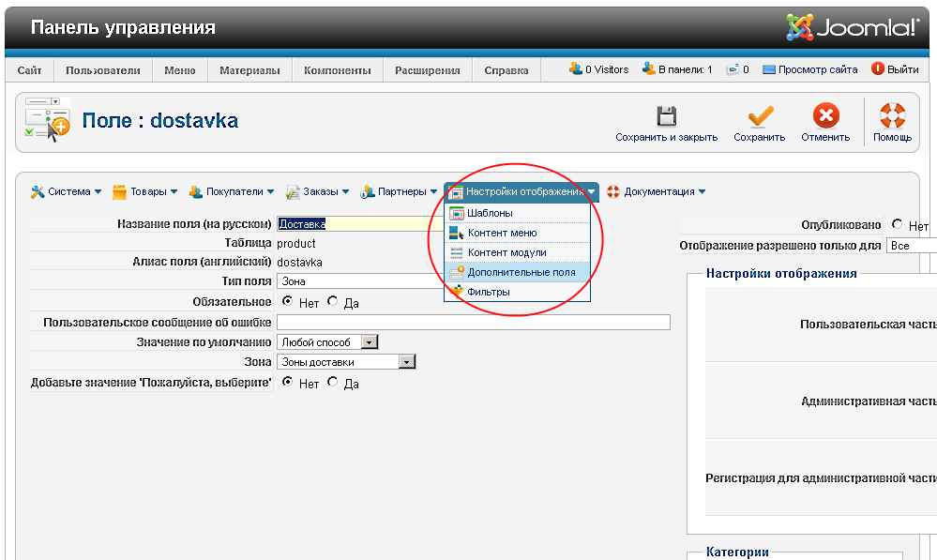Image resolution: width=937 pixels, height=560 pixels.
Task: Expand the Документация dropdown menu
Action: point(703,192)
